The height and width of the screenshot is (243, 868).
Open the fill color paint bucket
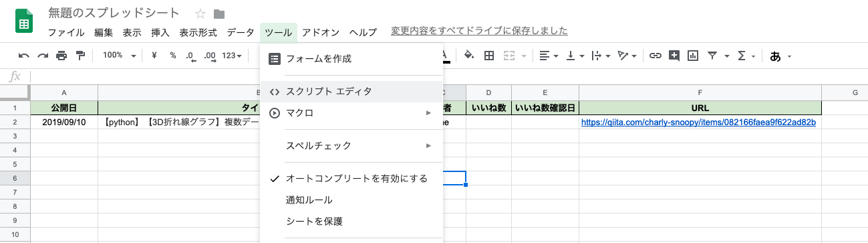469,56
